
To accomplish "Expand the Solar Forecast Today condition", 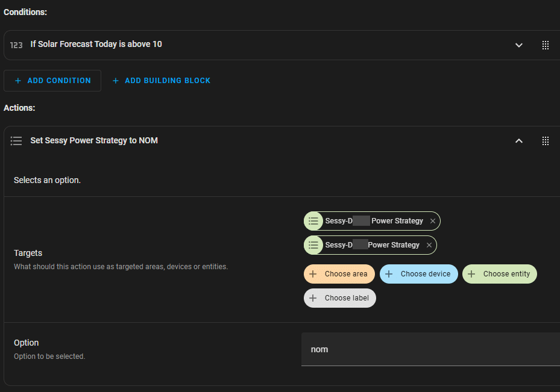I will [x=518, y=45].
